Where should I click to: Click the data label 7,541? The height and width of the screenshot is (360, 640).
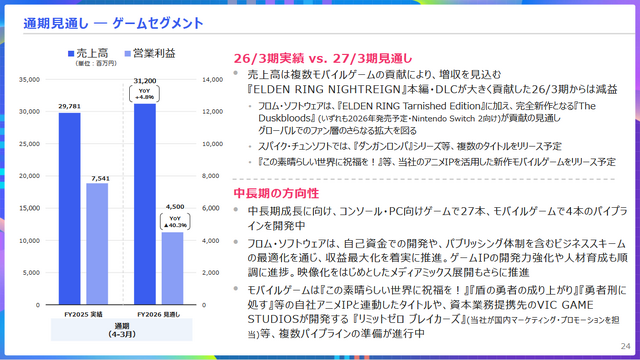tap(100, 178)
